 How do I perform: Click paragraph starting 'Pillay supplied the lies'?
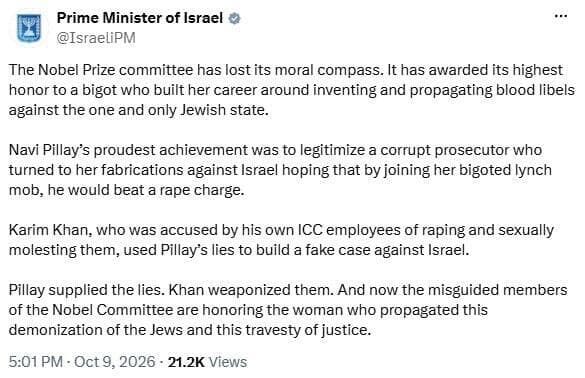(x=288, y=310)
